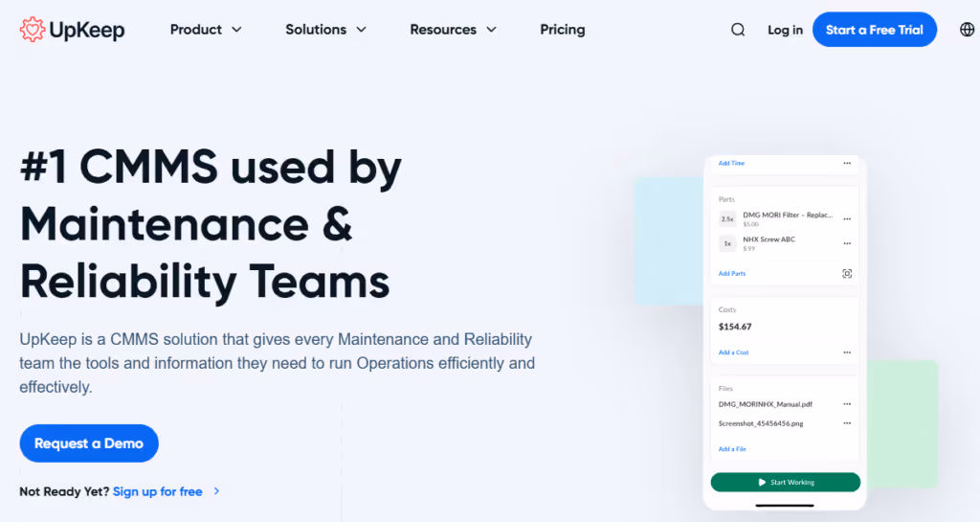
Task: Open options for Screenshot_45456456.png file
Action: coord(847,423)
